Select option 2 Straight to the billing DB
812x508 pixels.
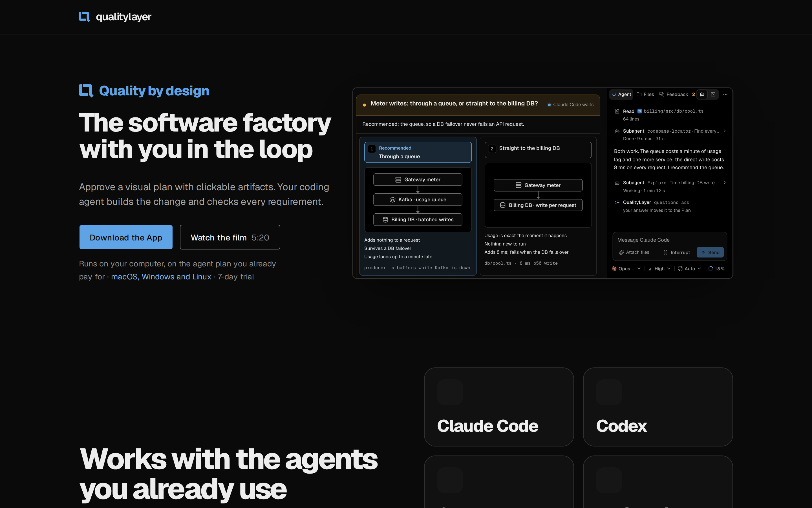coord(538,150)
